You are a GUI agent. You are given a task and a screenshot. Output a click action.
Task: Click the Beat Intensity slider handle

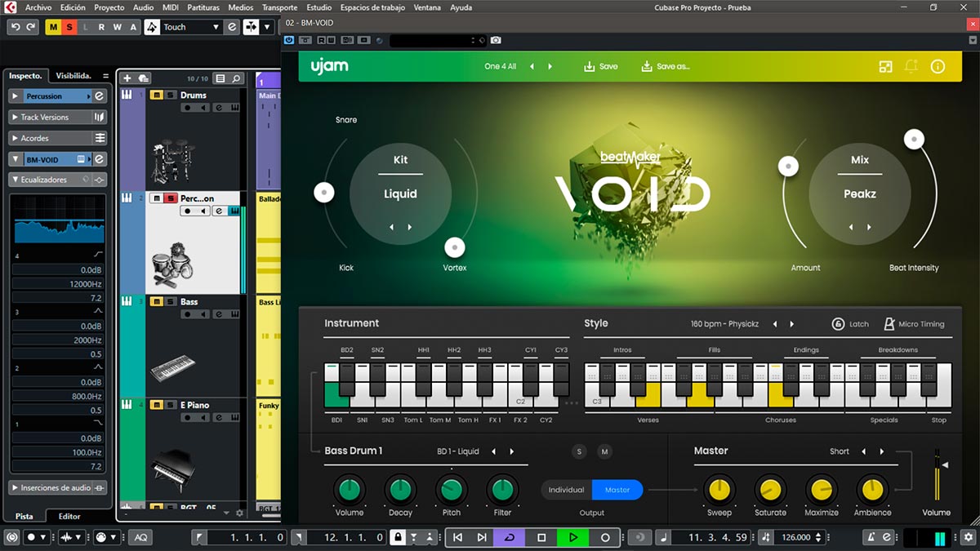pyautogui.click(x=914, y=140)
